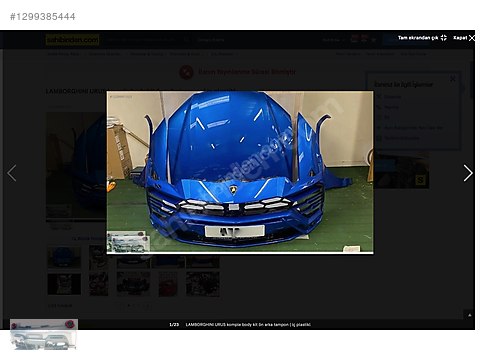Viewport: 480px width, 360px height.
Task: Go to previous photo with left arrow
Action: pyautogui.click(x=12, y=173)
